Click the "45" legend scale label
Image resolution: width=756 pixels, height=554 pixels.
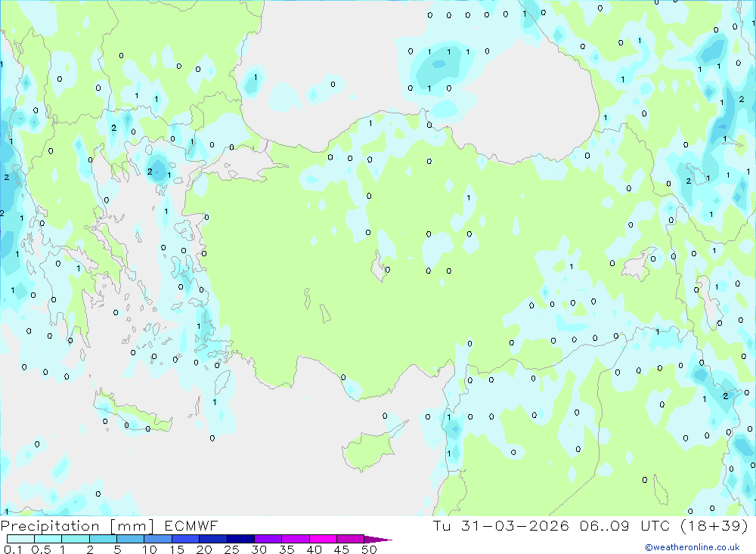click(342, 549)
